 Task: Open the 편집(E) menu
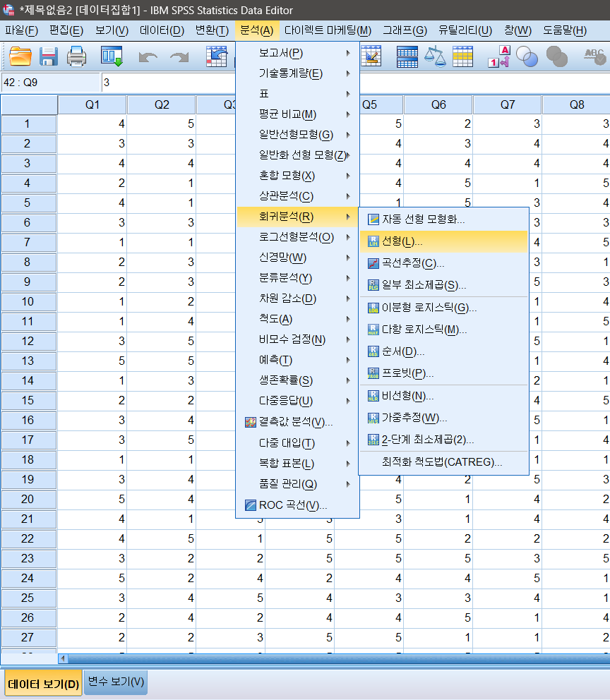pos(66,30)
